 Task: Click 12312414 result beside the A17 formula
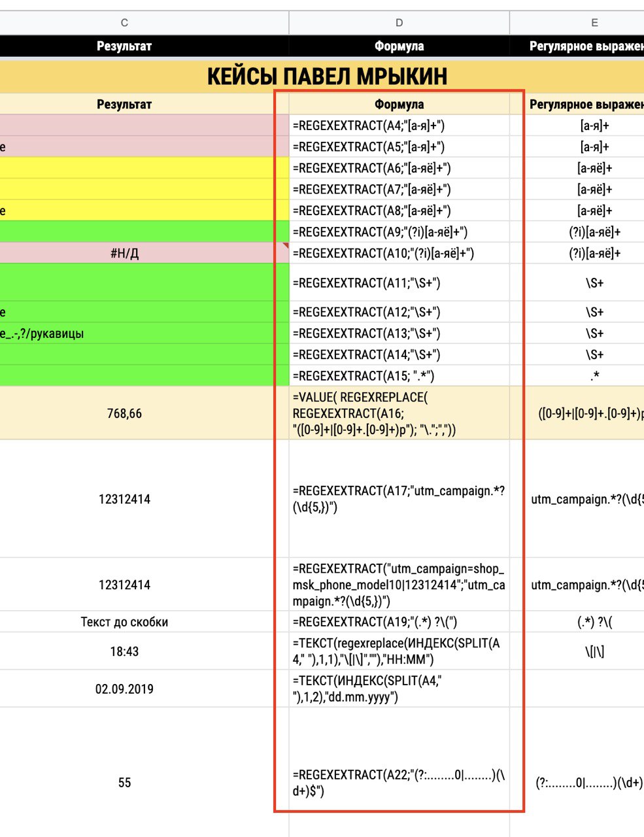144,499
